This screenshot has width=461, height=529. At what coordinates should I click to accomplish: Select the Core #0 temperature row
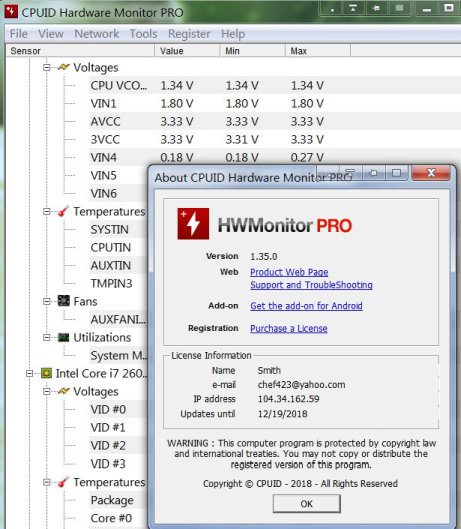coord(119,518)
